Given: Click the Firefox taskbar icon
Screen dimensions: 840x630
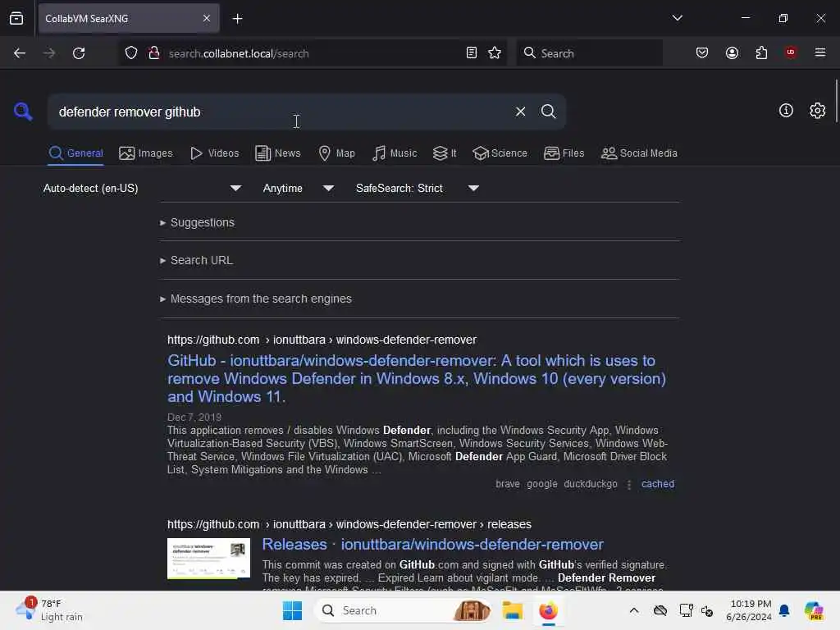Looking at the screenshot, I should [548, 610].
